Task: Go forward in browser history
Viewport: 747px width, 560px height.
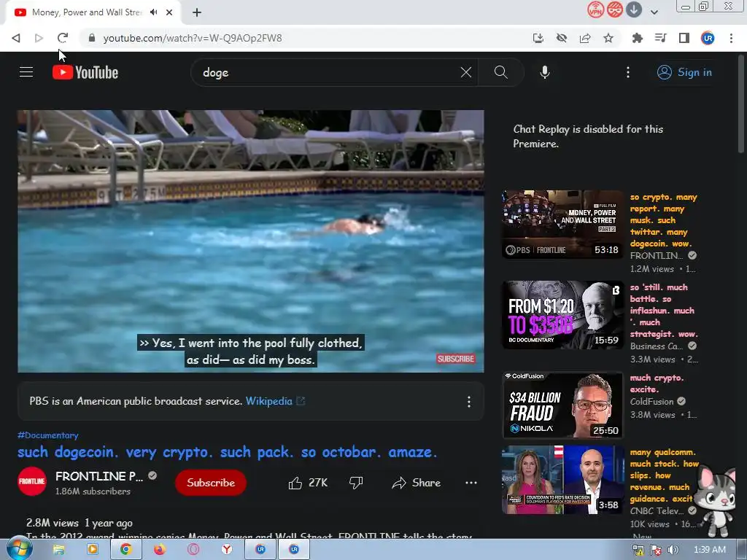Action: (x=39, y=38)
